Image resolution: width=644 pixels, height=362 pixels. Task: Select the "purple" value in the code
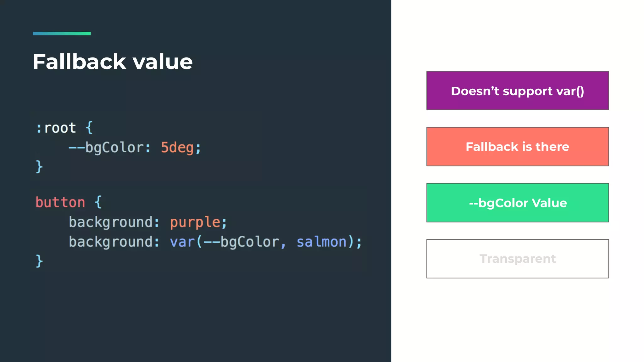point(195,222)
